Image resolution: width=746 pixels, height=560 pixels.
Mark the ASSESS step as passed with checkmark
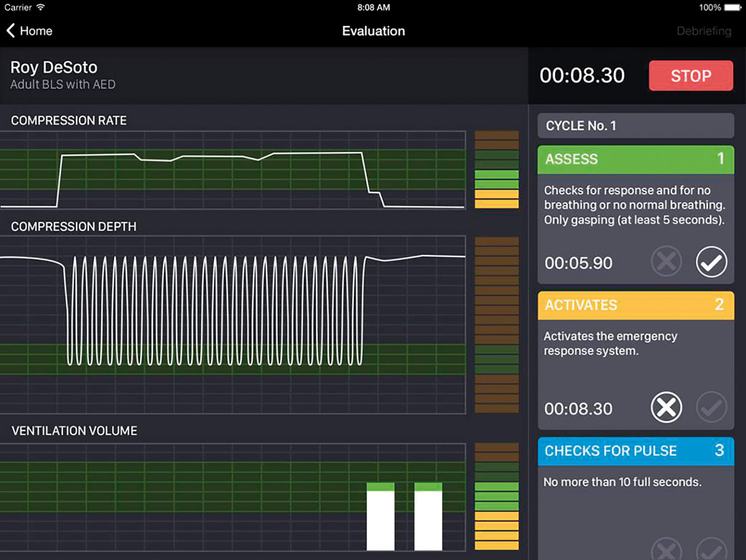click(712, 261)
